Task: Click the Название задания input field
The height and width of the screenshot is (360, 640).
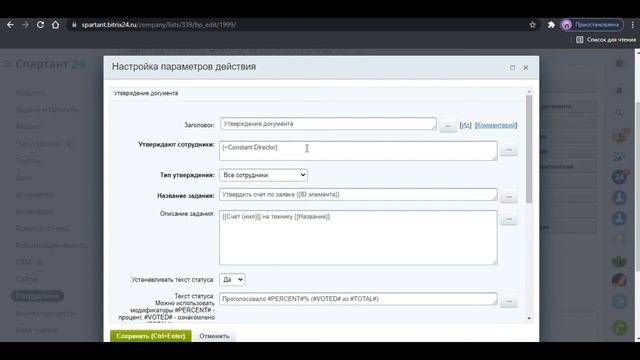Action: point(358,195)
